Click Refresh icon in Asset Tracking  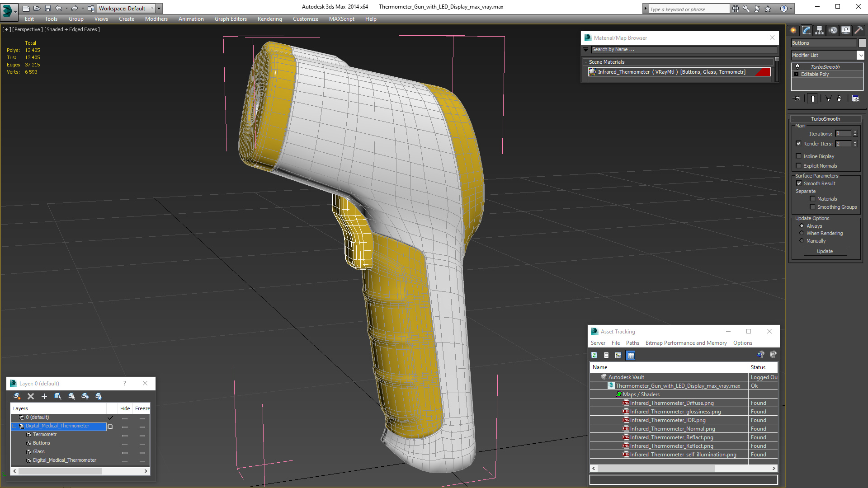tap(594, 355)
